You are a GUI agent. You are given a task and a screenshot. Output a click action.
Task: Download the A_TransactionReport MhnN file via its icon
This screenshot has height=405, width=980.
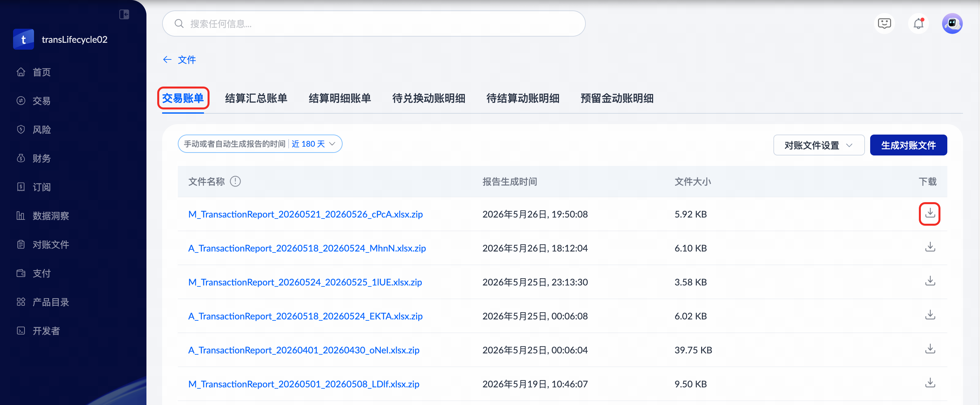point(930,248)
